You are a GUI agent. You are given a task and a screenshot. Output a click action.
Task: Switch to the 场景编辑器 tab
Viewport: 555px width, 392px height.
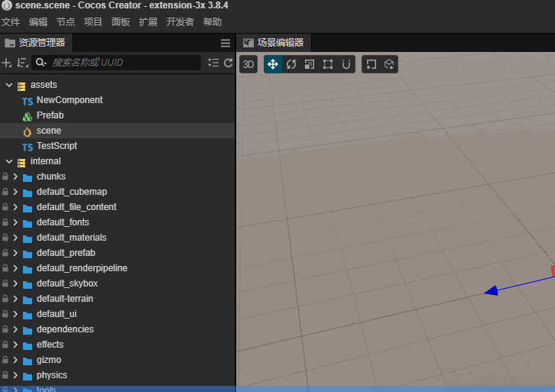coord(274,43)
